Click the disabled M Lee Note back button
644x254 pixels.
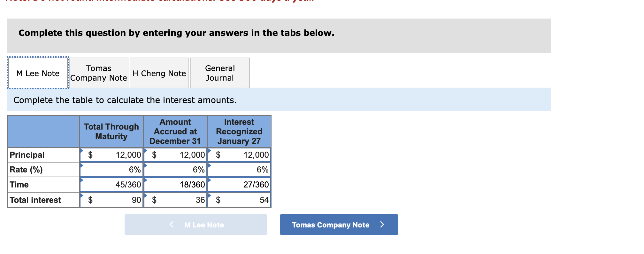(195, 225)
